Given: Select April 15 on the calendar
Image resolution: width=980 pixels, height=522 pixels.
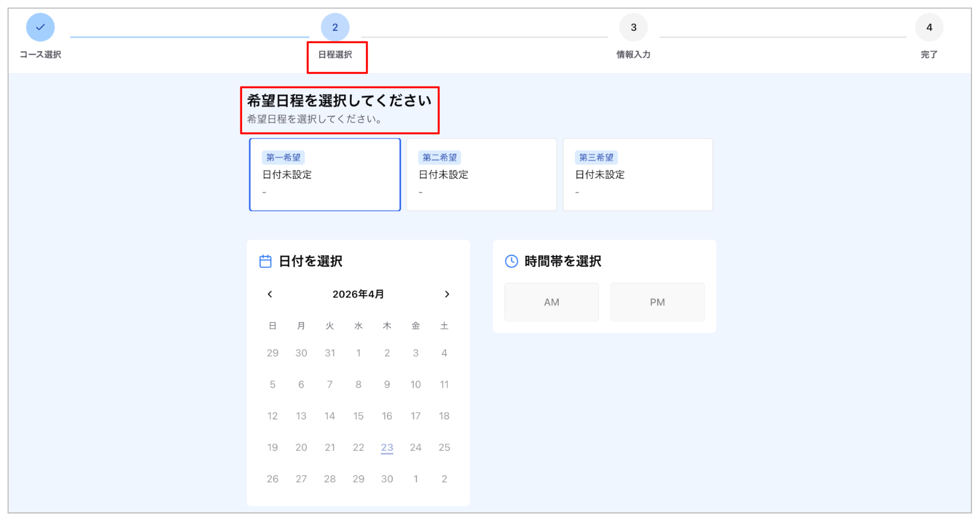Looking at the screenshot, I should coord(358,416).
